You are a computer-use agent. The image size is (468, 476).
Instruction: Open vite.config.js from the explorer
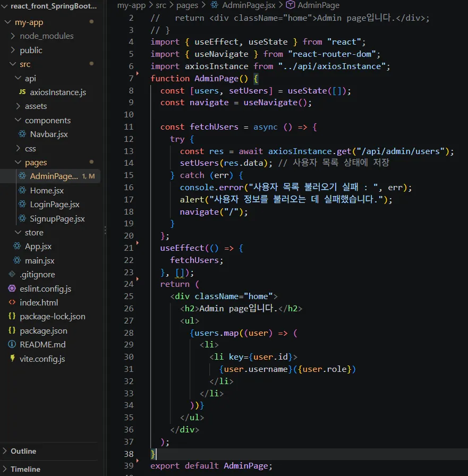click(42, 359)
